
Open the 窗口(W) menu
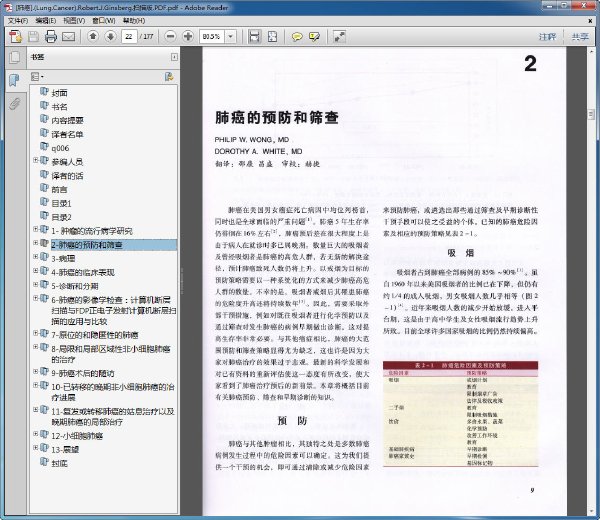point(103,21)
